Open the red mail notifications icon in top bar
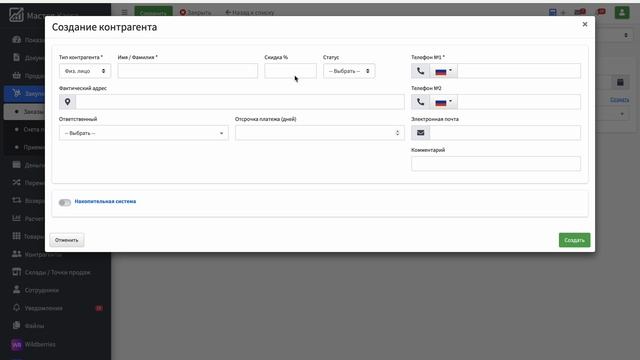 coord(580,12)
